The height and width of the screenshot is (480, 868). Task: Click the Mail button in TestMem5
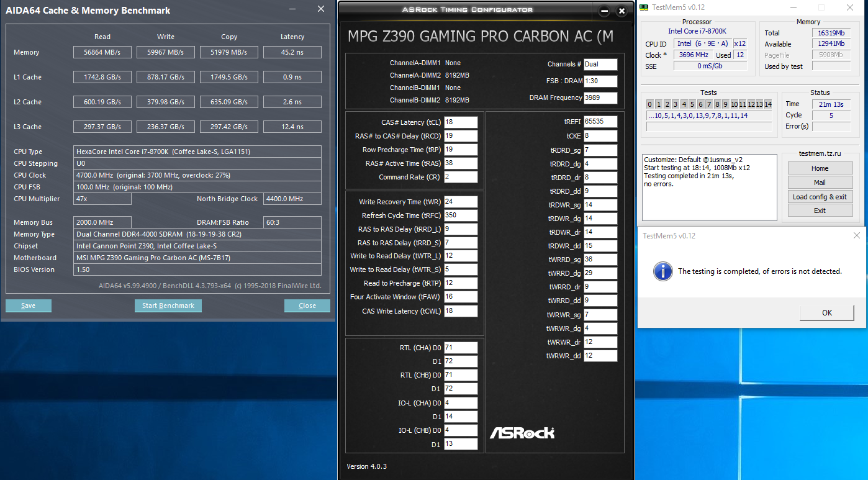(x=820, y=183)
